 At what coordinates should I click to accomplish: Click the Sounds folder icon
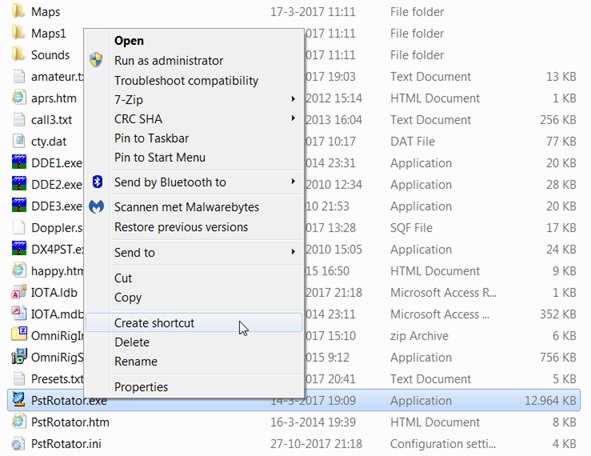point(18,54)
